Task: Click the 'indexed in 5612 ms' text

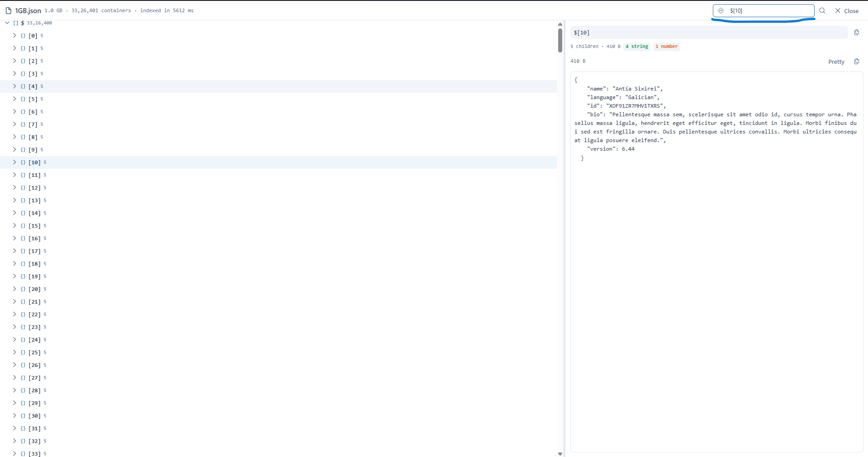Action: [x=166, y=10]
